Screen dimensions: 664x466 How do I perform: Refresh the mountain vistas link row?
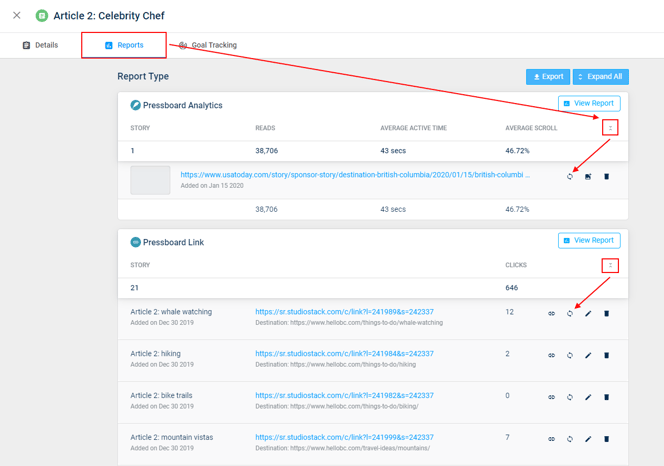(570, 439)
